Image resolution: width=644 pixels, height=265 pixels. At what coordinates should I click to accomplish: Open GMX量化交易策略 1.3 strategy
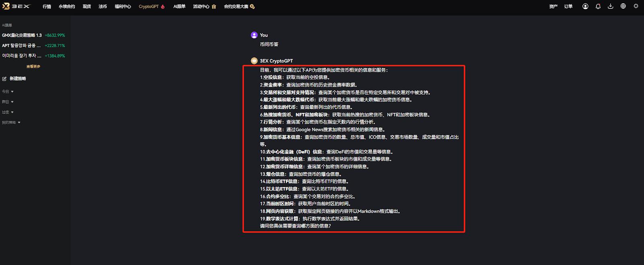click(22, 35)
